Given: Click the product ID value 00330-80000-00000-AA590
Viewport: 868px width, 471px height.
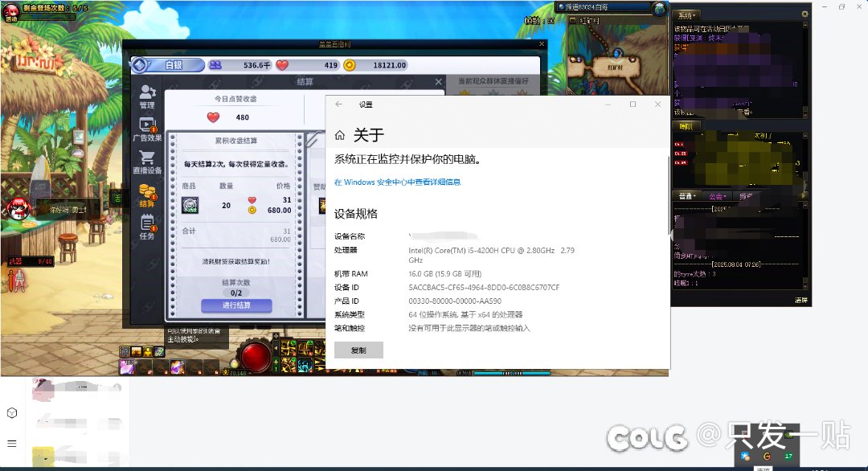Looking at the screenshot, I should coord(455,301).
